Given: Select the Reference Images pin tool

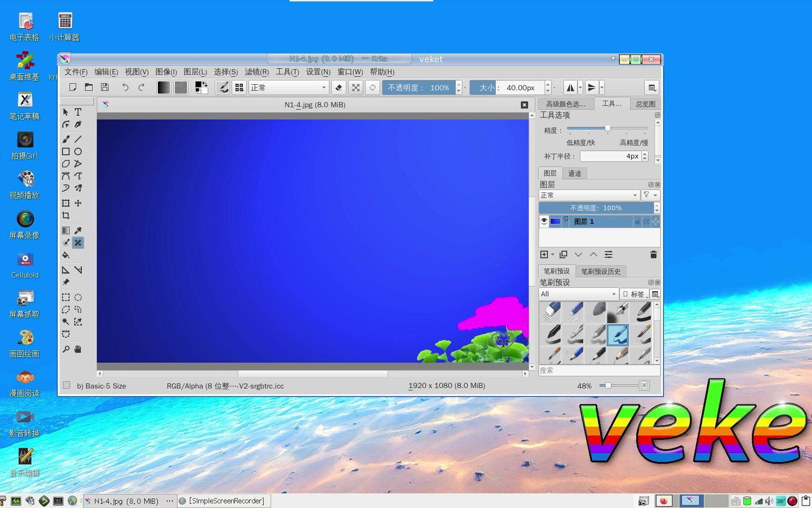Looking at the screenshot, I should coord(66,282).
